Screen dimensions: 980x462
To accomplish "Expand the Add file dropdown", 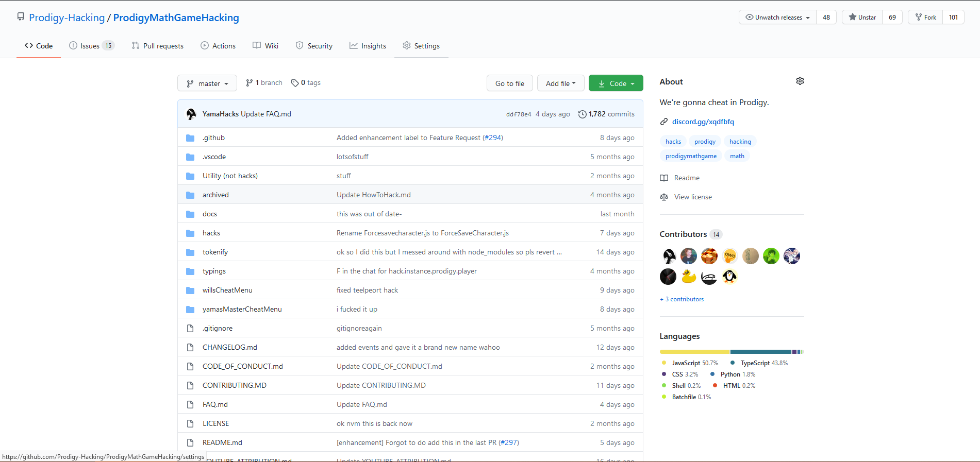I will coord(560,83).
